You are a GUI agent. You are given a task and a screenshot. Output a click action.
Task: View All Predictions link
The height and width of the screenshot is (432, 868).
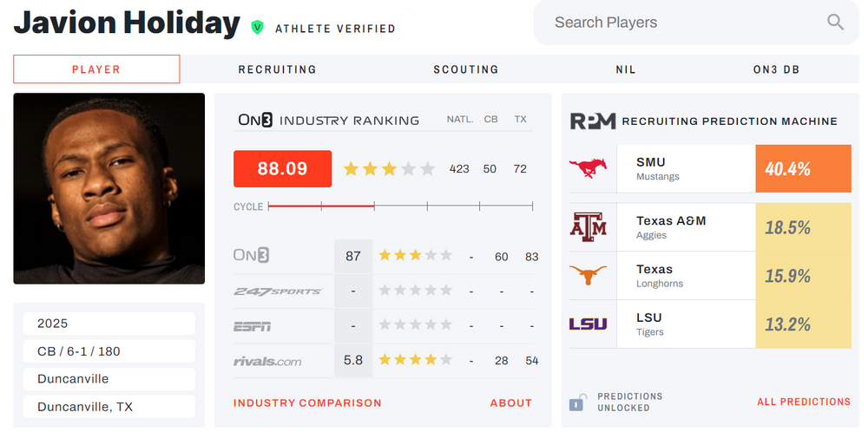coord(804,402)
